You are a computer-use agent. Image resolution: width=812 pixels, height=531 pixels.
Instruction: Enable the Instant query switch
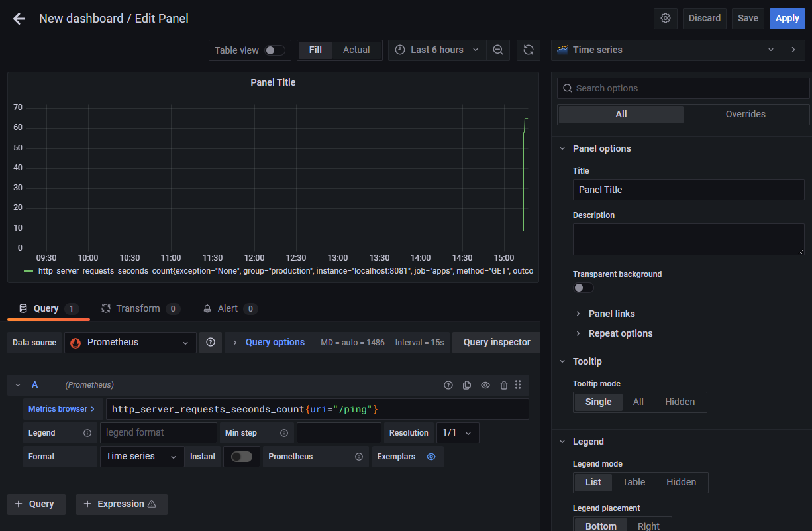242,457
